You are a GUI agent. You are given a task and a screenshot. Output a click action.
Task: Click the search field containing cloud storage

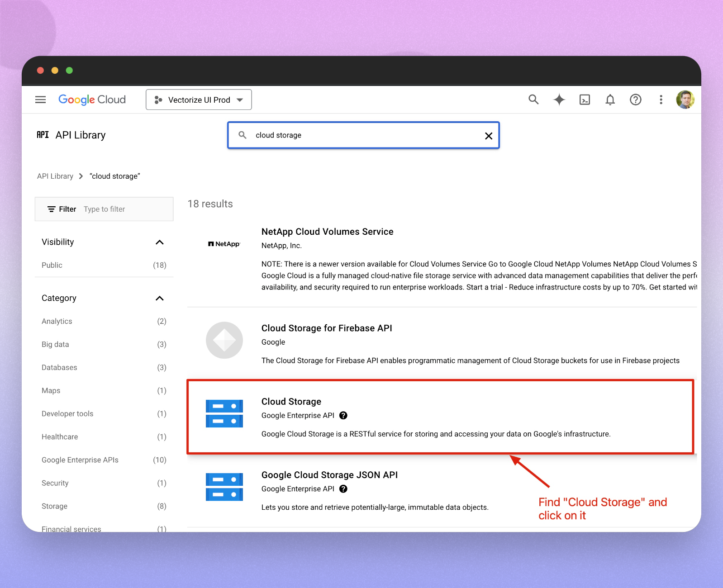tap(363, 135)
